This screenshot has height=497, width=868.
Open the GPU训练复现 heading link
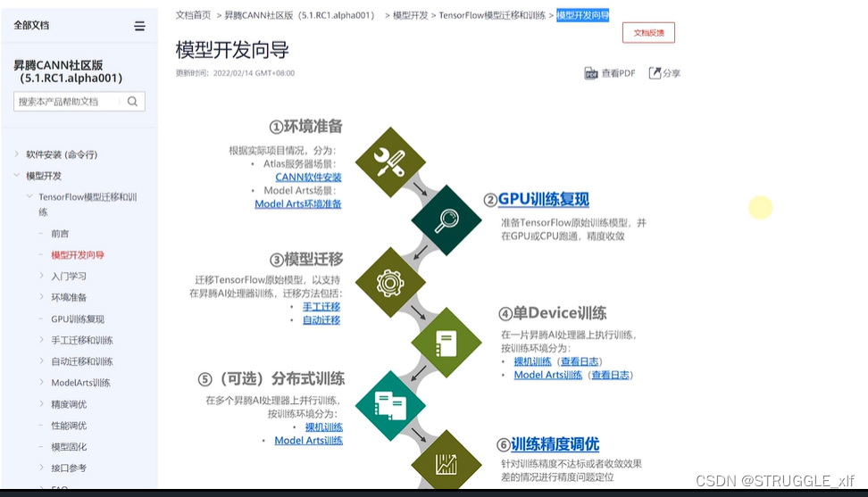pyautogui.click(x=543, y=200)
